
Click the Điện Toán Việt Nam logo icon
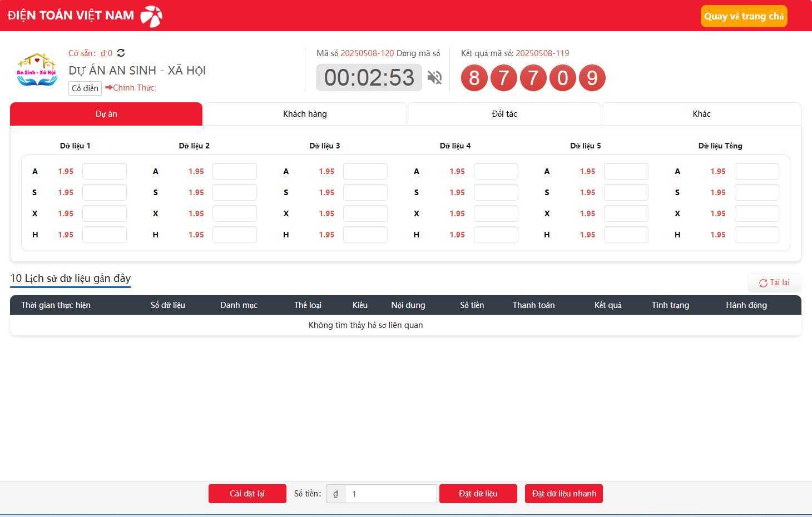tap(151, 16)
